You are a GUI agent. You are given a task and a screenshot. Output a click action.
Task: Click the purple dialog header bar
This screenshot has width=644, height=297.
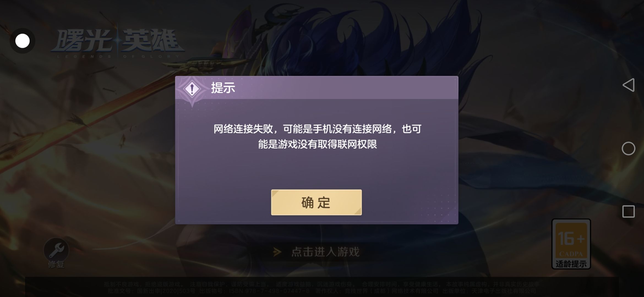point(316,88)
